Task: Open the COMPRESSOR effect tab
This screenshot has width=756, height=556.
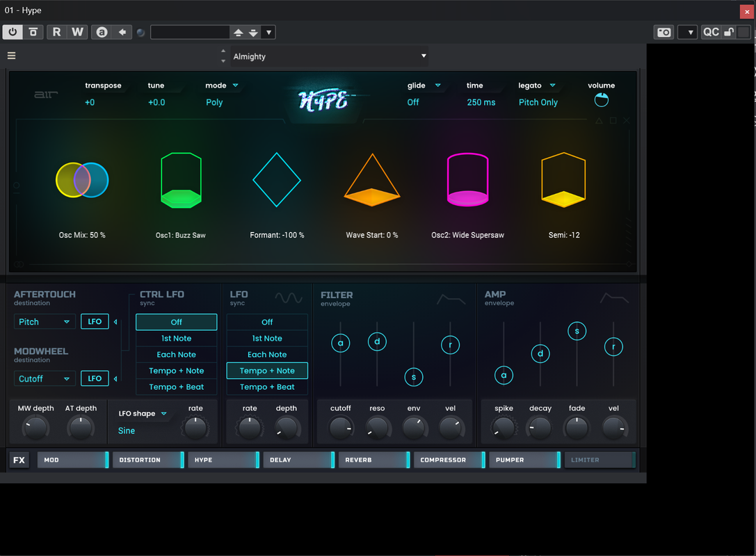Action: coord(449,460)
